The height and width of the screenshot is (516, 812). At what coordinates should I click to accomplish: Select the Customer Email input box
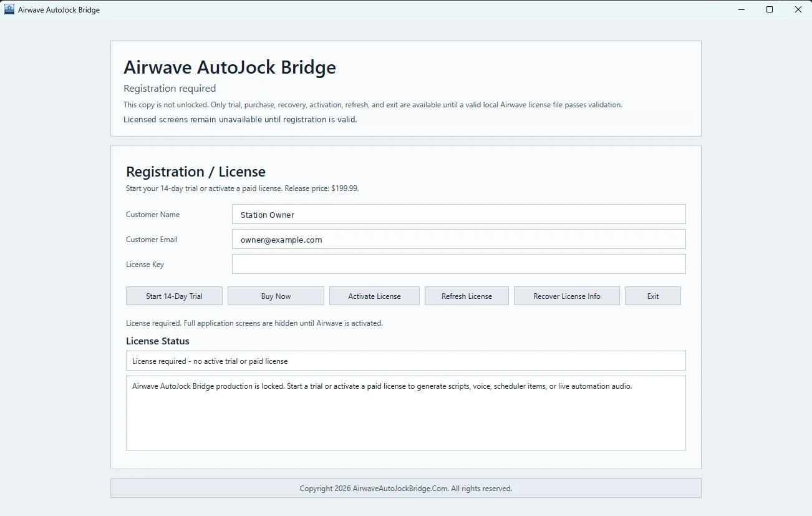coord(459,239)
